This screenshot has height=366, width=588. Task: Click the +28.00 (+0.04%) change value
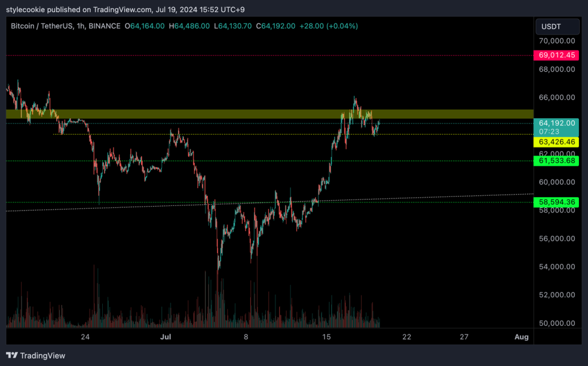point(327,26)
